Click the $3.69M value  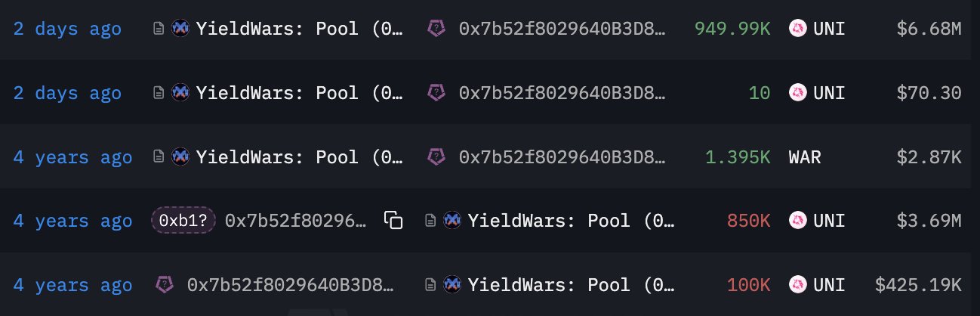pos(929,221)
